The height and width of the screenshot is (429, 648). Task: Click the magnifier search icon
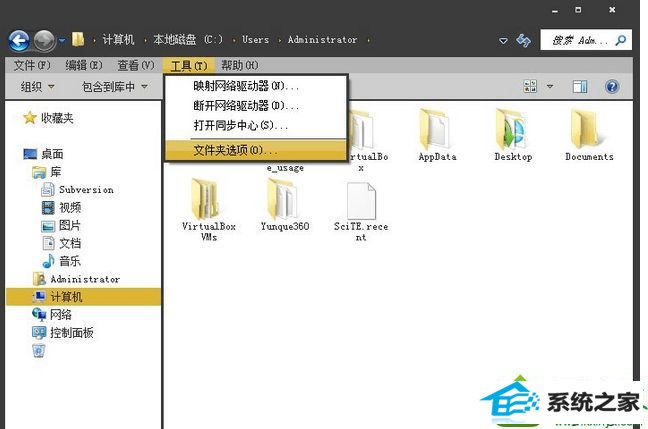(620, 40)
